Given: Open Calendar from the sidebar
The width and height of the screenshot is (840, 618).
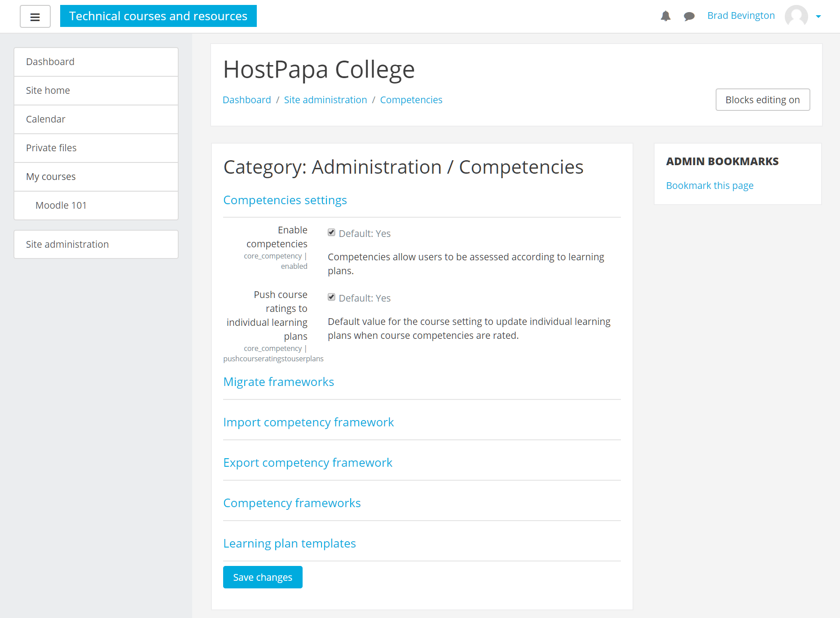Looking at the screenshot, I should 96,119.
